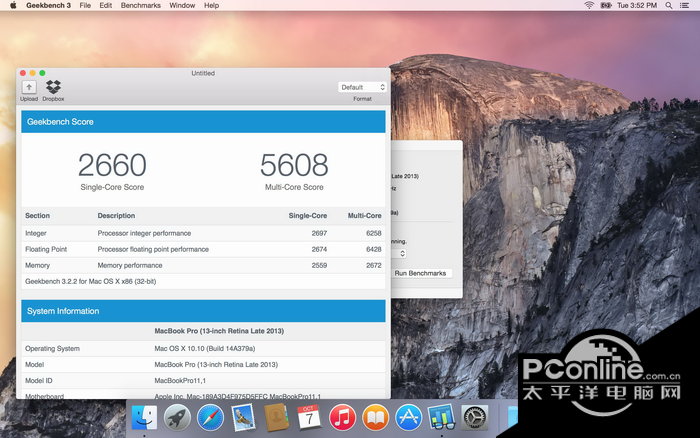This screenshot has width=700, height=438.
Task: Click Processor integer performance description
Action: tap(144, 233)
